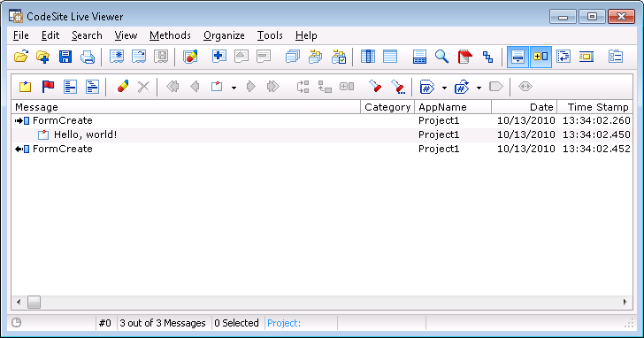
Task: Open the File menu
Action: (21, 35)
